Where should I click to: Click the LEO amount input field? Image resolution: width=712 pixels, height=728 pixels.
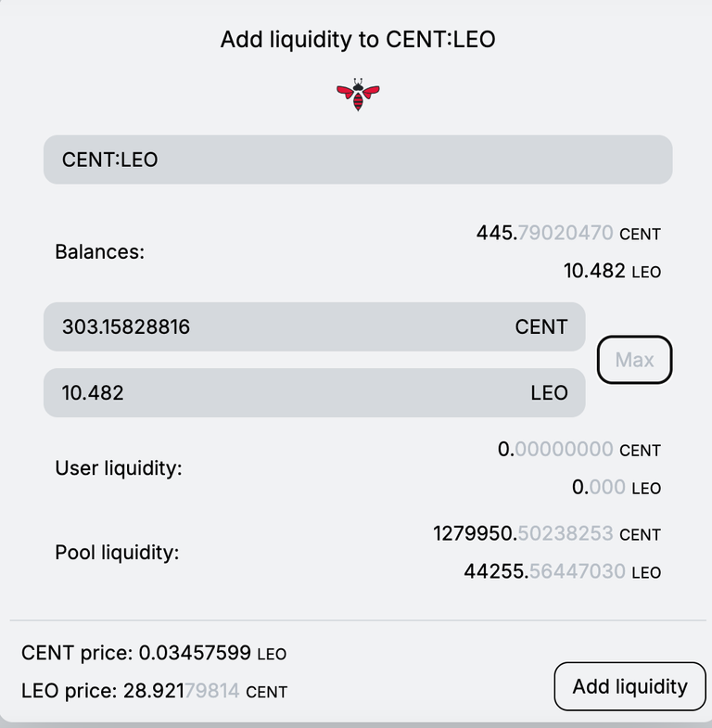314,393
